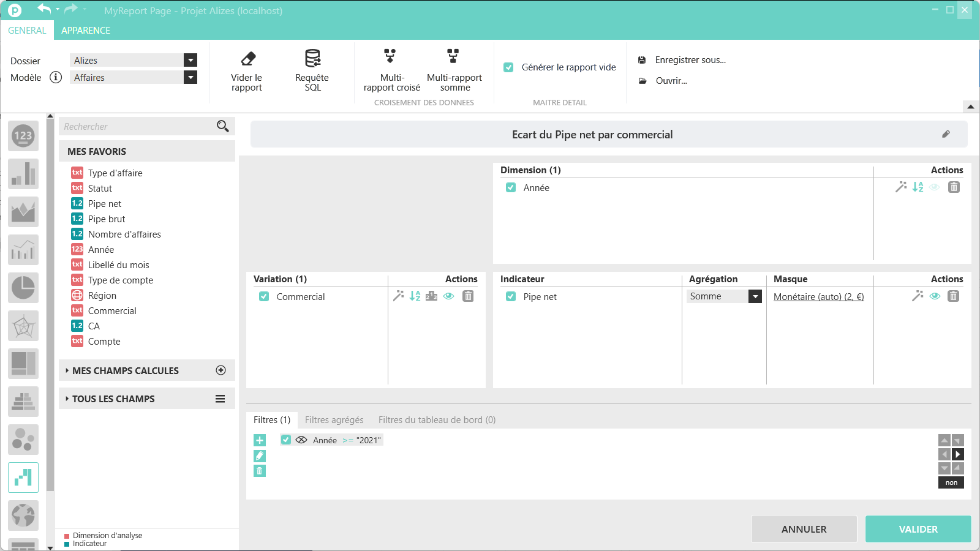Viewport: 980px width, 551px height.
Task: Open the Dossier Alizes dropdown
Action: (190, 60)
